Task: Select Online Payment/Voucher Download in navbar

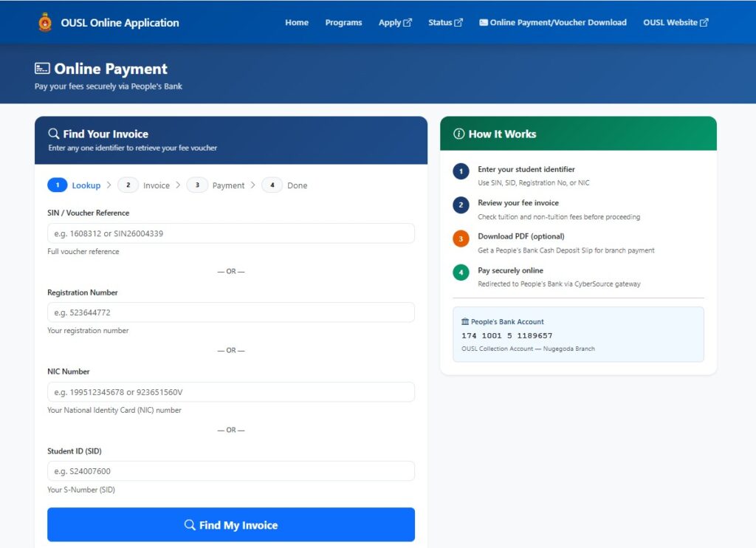Action: [552, 23]
